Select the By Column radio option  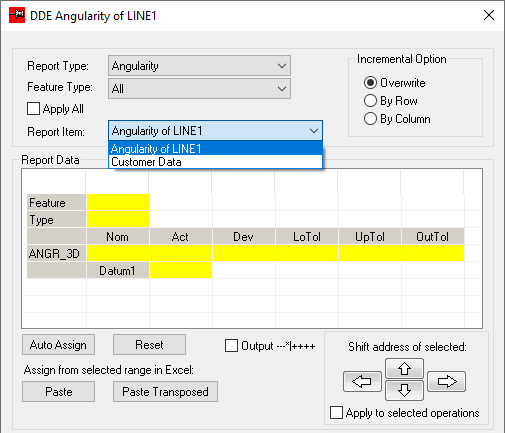[370, 119]
